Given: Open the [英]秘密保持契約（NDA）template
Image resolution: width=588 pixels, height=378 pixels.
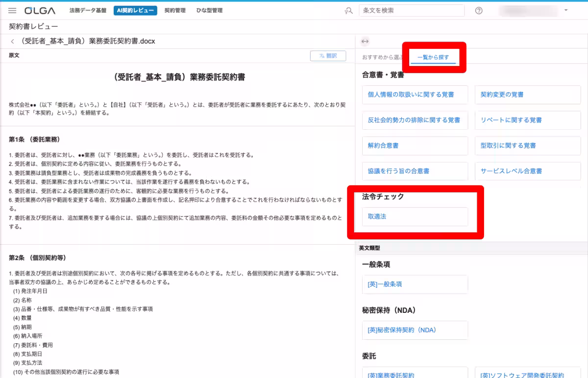Looking at the screenshot, I should [x=415, y=330].
